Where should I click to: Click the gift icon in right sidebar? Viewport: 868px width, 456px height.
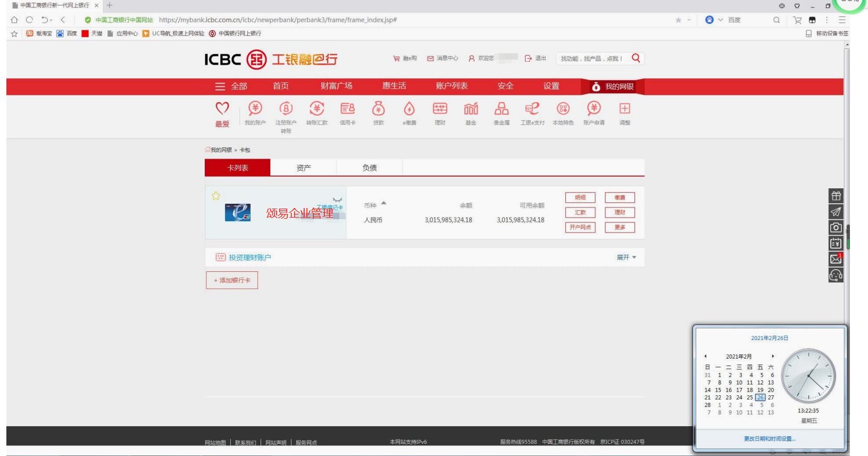(x=836, y=196)
